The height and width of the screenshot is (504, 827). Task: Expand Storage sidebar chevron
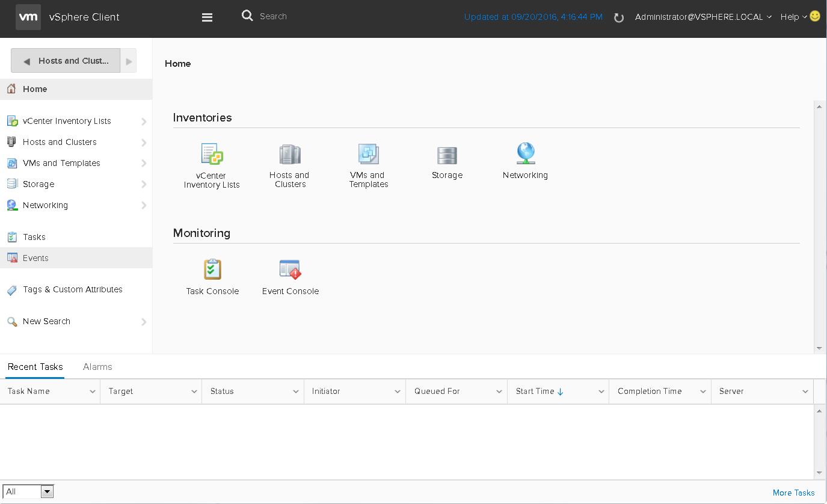coord(144,185)
